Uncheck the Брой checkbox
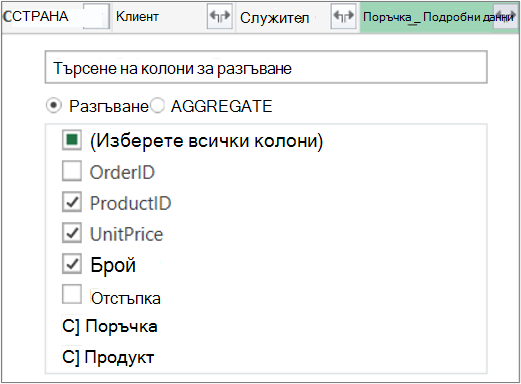 [72, 264]
